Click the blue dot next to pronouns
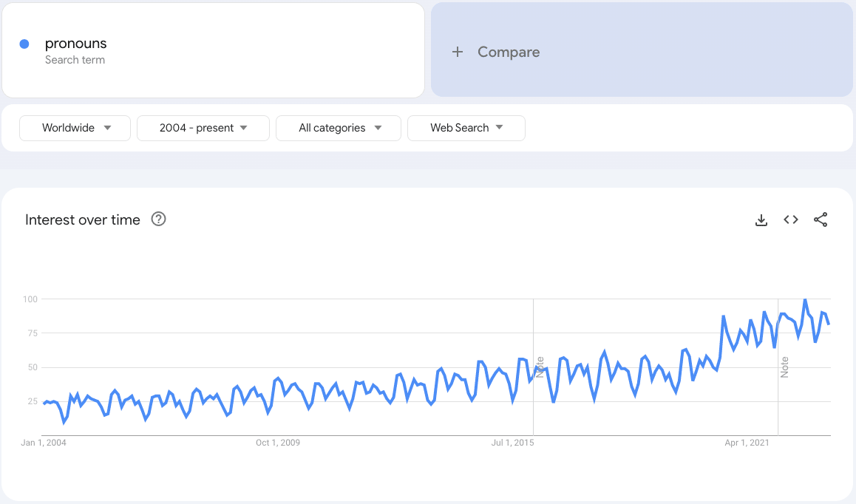This screenshot has height=504, width=856. 24,44
